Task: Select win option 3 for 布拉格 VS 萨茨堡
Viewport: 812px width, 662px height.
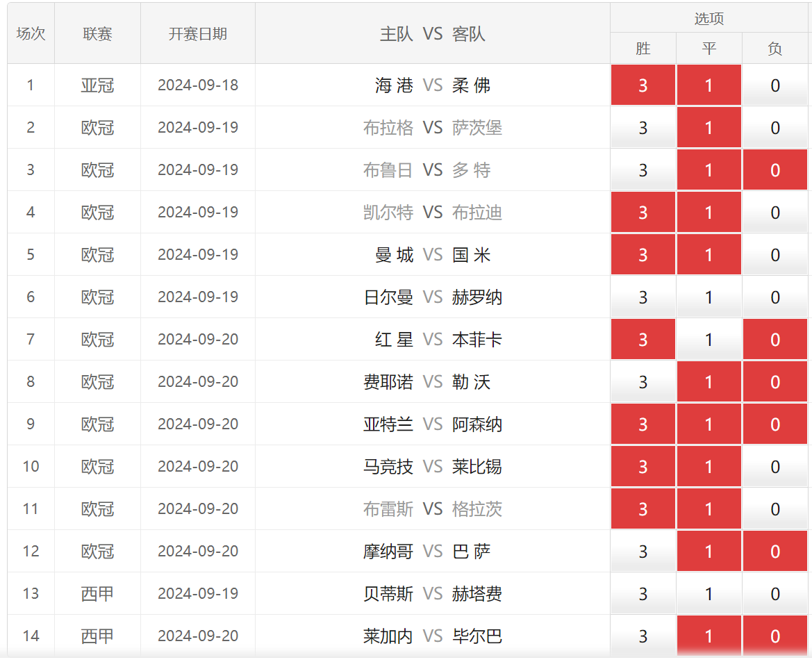Action: coord(643,127)
